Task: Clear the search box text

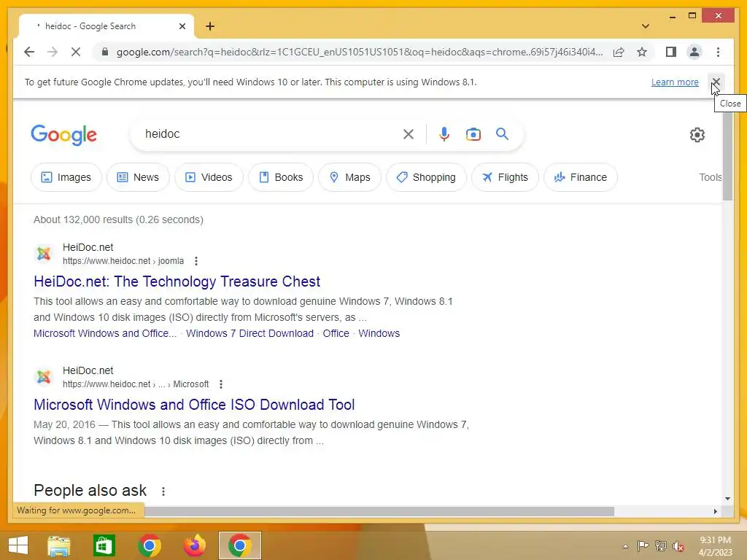Action: (x=409, y=134)
